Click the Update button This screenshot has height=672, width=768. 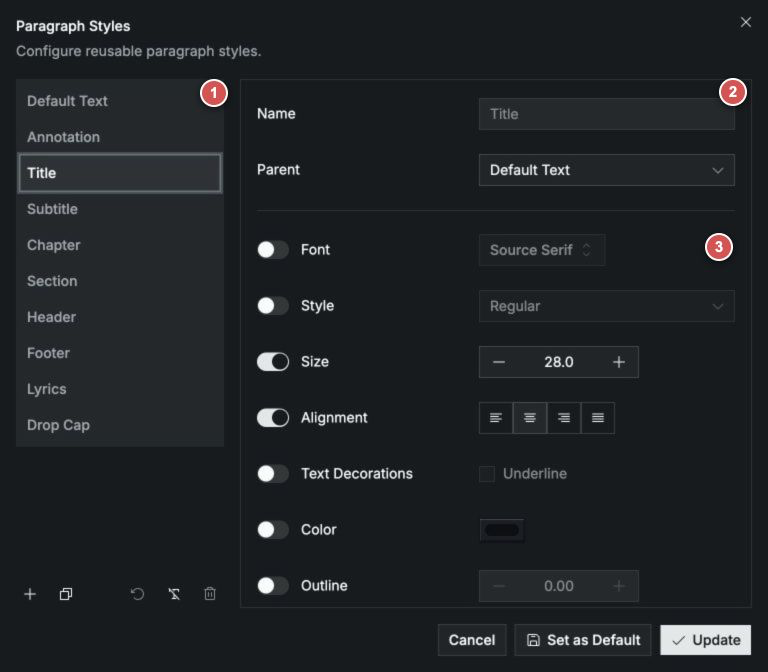705,640
